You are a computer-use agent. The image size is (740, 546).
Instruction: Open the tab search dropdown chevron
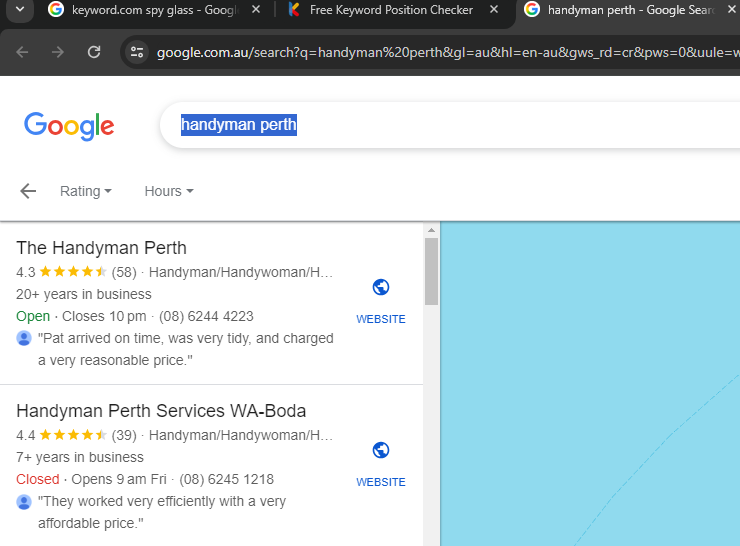20,9
